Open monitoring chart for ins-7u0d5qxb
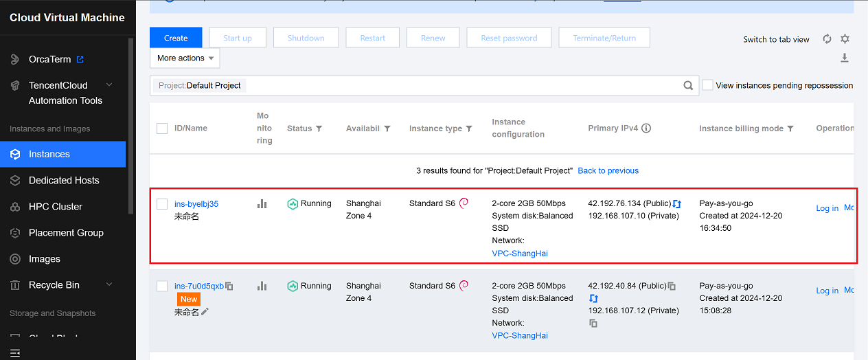 click(x=262, y=286)
